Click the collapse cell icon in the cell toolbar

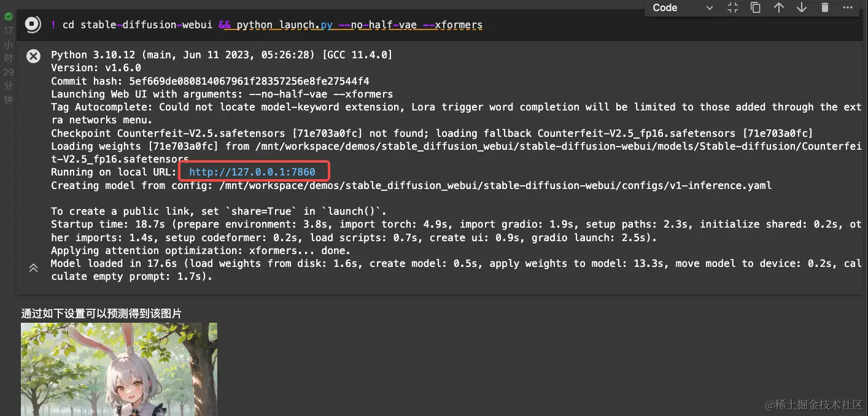pos(732,8)
